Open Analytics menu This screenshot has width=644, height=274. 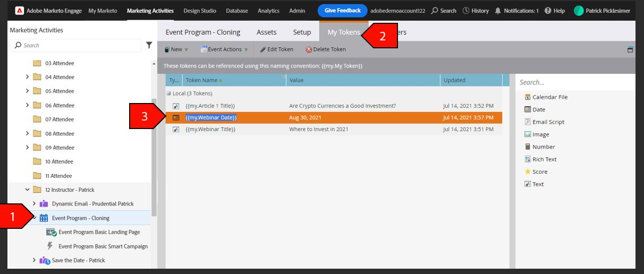(268, 11)
